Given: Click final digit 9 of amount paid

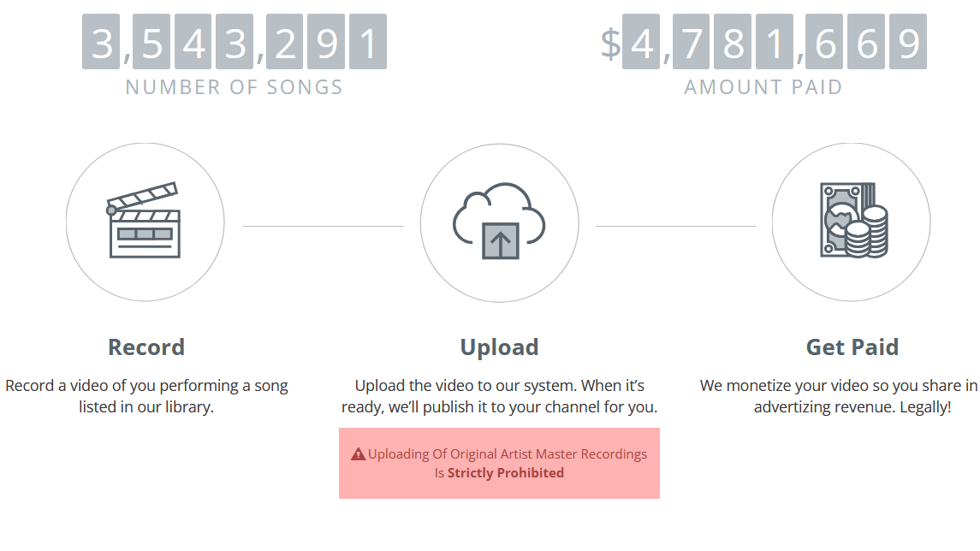Looking at the screenshot, I should [908, 41].
